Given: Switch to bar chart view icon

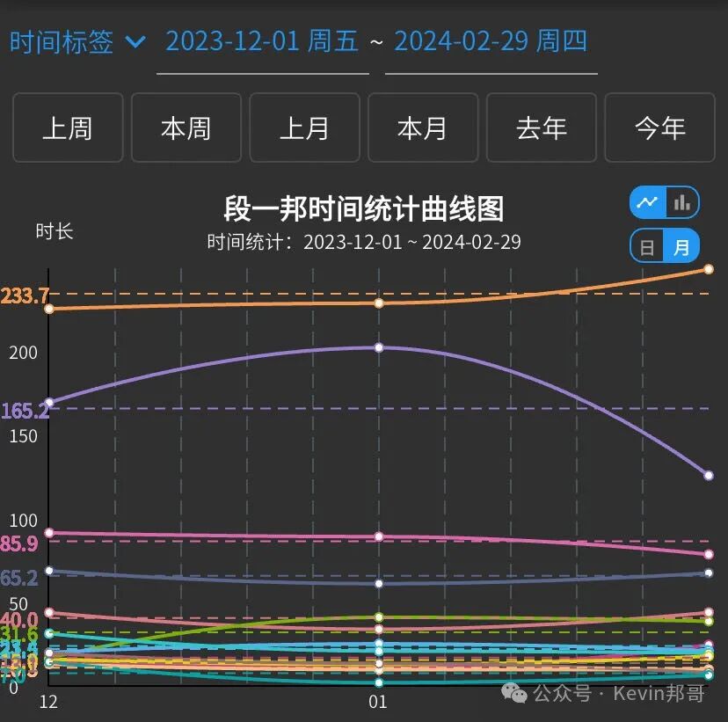Looking at the screenshot, I should click(682, 202).
